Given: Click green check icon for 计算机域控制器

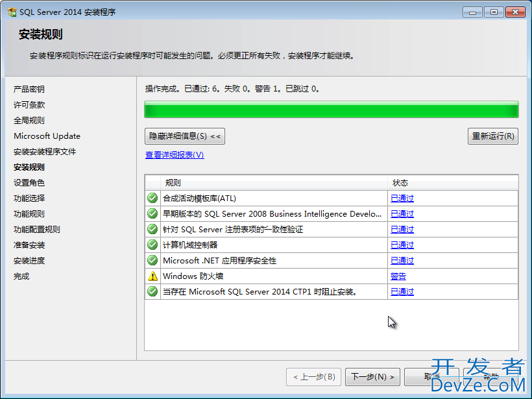Looking at the screenshot, I should coord(152,245).
